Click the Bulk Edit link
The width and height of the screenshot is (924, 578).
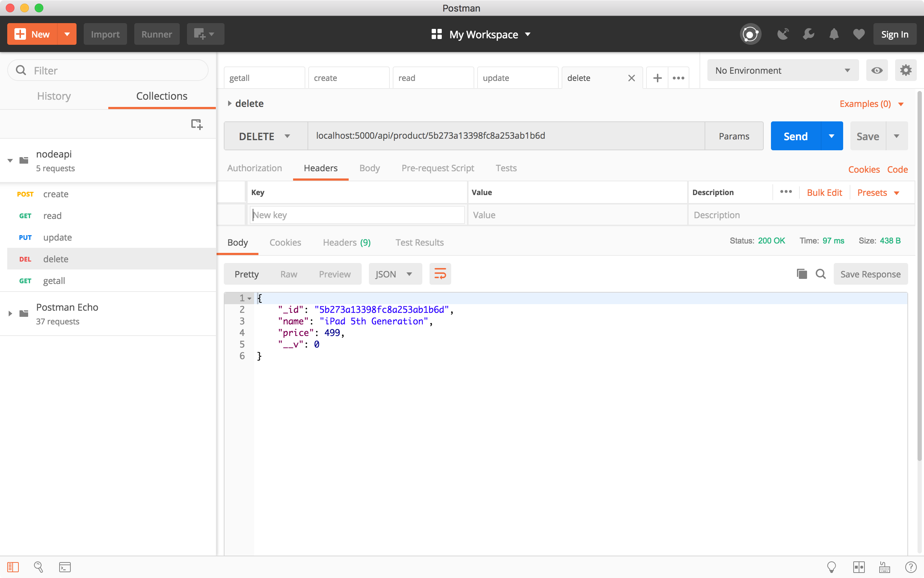[824, 193]
